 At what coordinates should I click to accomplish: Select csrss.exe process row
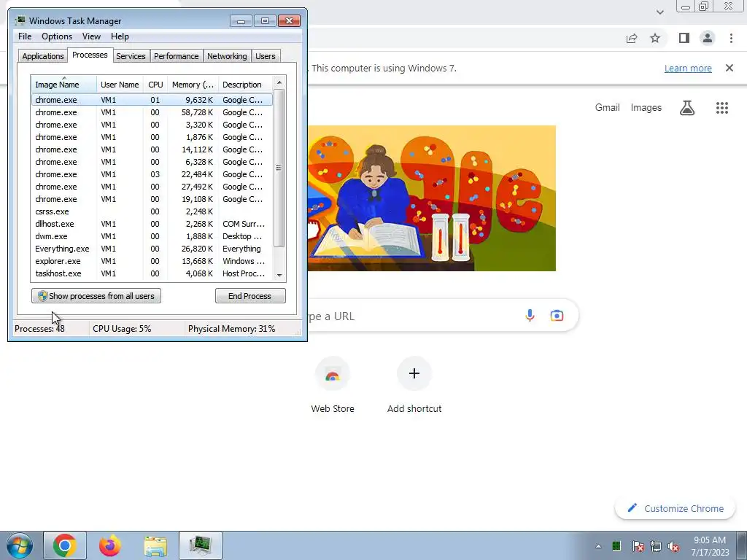(x=152, y=211)
